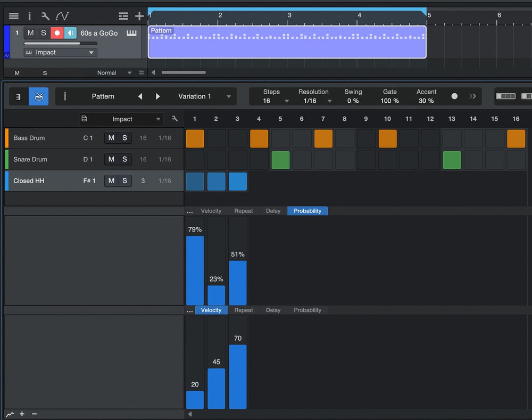Open the Steps count dropdown
This screenshot has height=420, width=532.
(x=287, y=101)
